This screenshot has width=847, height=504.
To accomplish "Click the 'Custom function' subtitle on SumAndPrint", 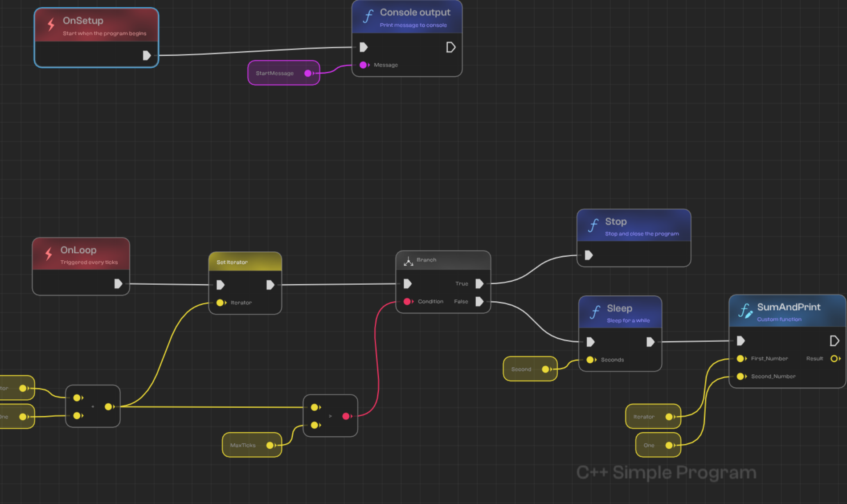I will [779, 319].
